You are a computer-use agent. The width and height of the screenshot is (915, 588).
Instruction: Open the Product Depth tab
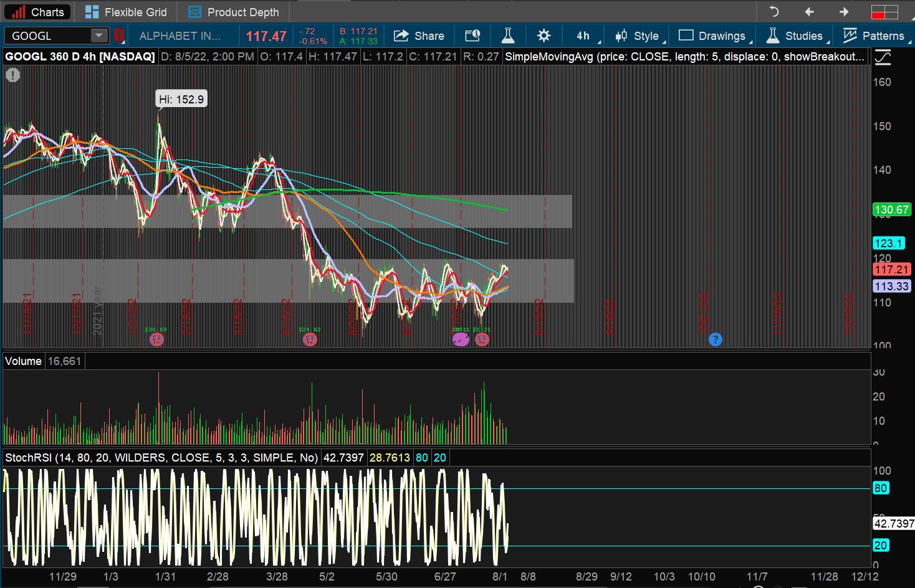click(x=234, y=12)
